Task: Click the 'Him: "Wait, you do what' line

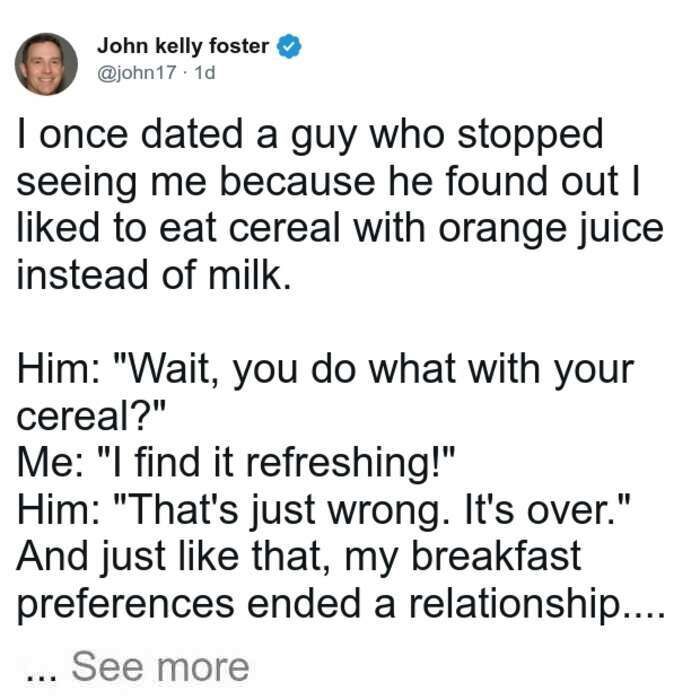Action: [x=325, y=370]
